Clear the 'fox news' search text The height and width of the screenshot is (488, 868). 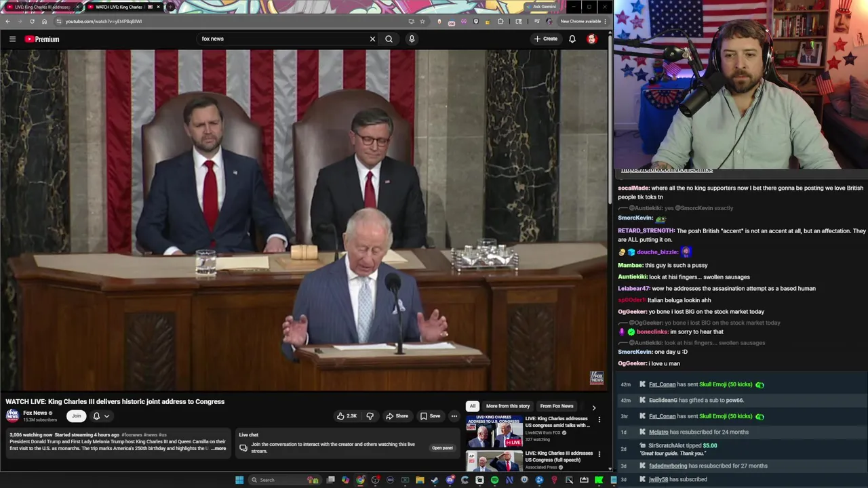372,39
